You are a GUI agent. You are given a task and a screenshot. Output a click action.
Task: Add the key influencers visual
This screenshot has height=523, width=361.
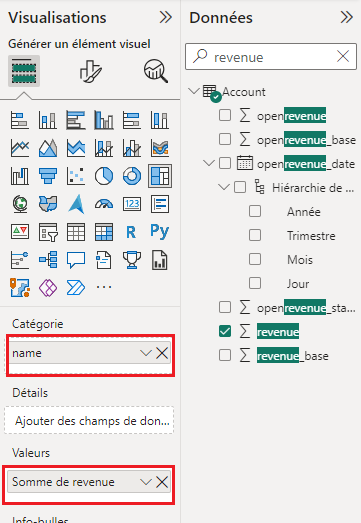(x=20, y=260)
